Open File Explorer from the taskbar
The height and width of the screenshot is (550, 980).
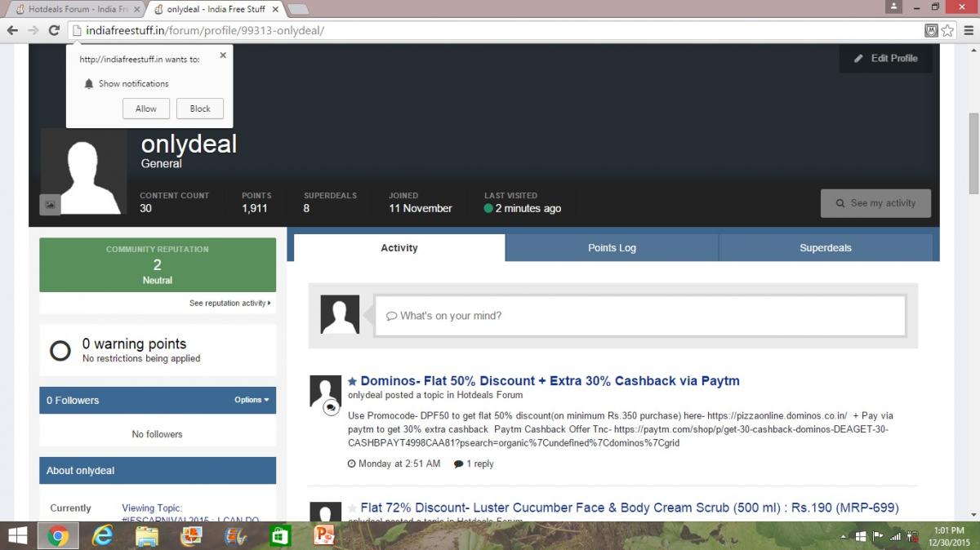pyautogui.click(x=147, y=536)
